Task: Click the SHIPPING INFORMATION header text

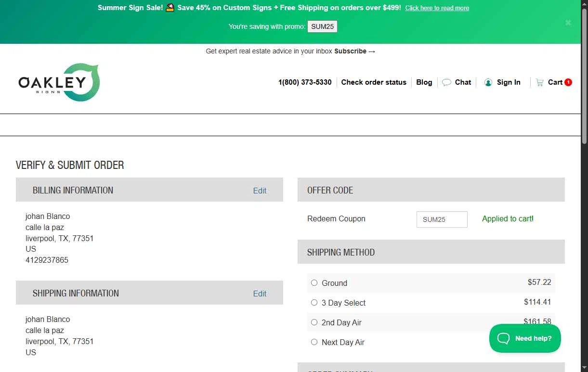Action: click(76, 293)
